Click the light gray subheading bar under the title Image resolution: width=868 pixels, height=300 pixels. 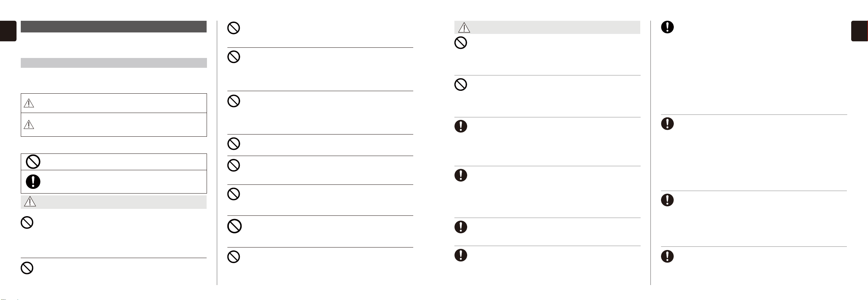tap(114, 63)
